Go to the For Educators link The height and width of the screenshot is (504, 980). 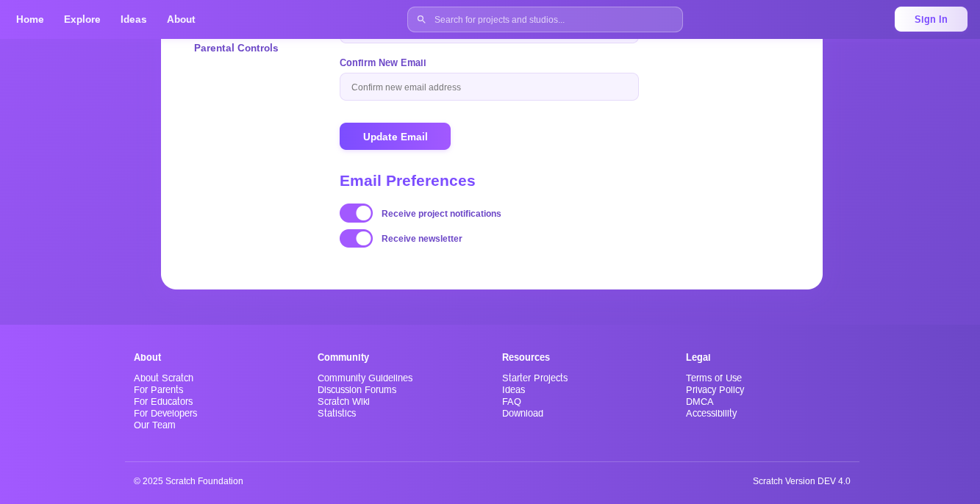163,401
